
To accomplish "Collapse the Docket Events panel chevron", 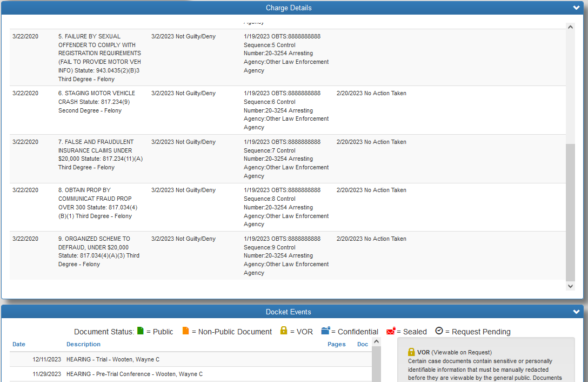I will pyautogui.click(x=576, y=312).
